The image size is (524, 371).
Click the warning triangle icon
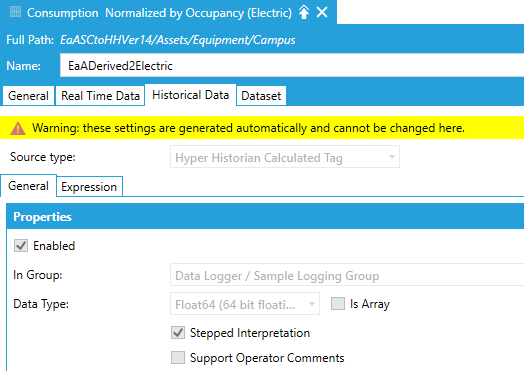[18, 128]
